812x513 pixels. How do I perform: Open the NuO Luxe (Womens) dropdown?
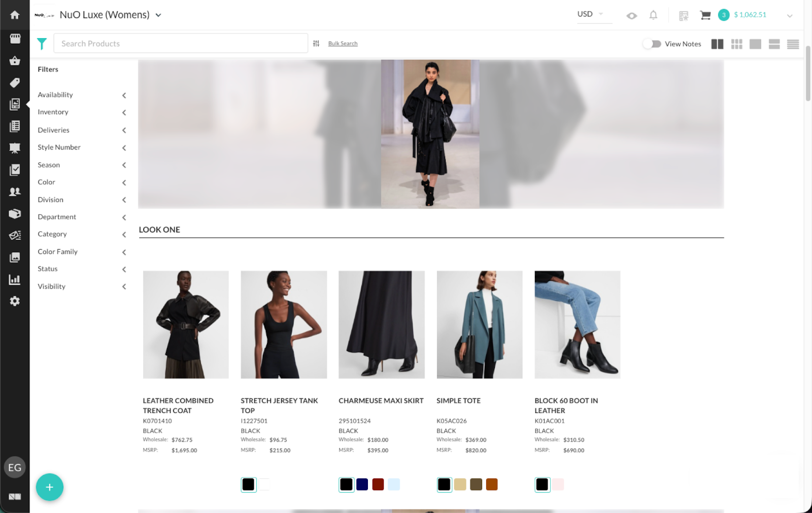tap(158, 15)
